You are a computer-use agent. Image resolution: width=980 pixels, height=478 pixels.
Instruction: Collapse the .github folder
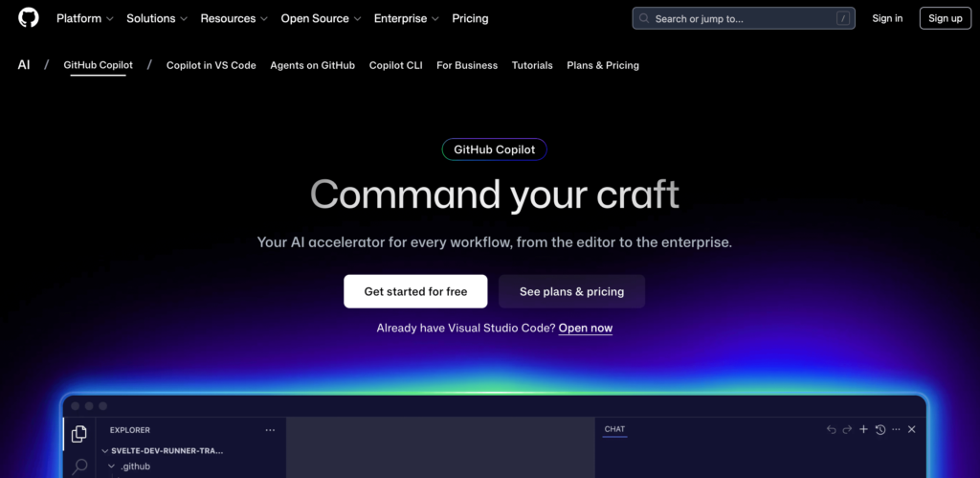(x=130, y=467)
